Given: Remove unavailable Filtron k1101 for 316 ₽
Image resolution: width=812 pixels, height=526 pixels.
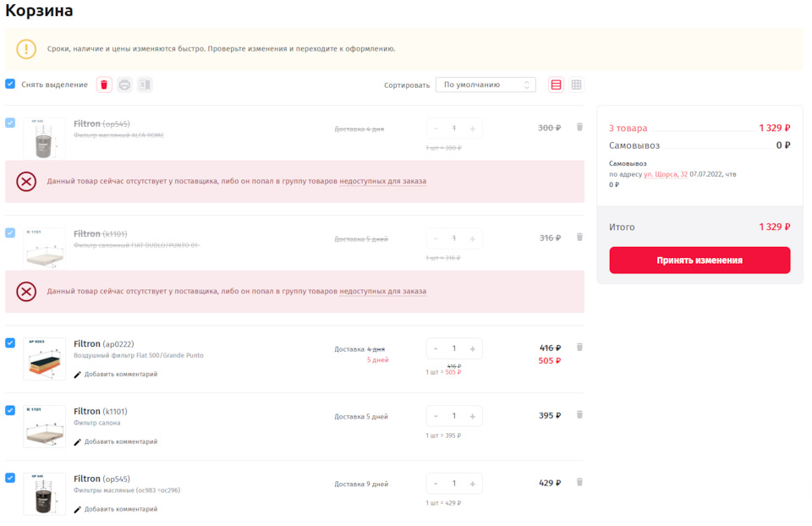Looking at the screenshot, I should (579, 238).
